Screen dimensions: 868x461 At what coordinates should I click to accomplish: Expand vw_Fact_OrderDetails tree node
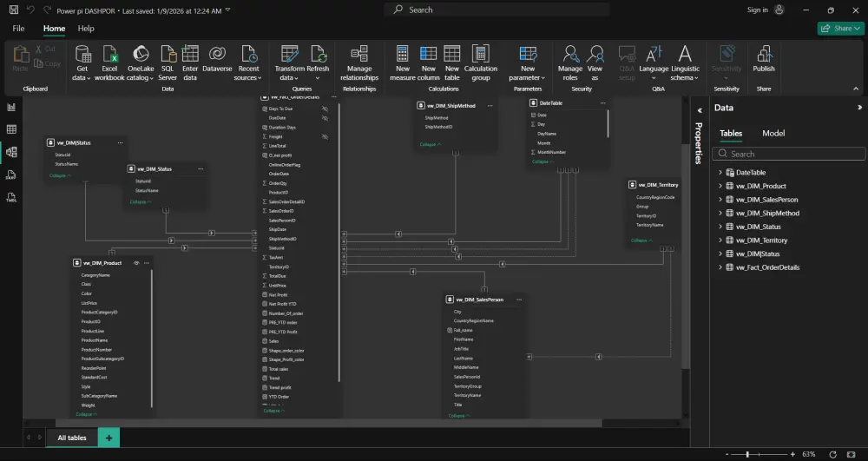(720, 267)
